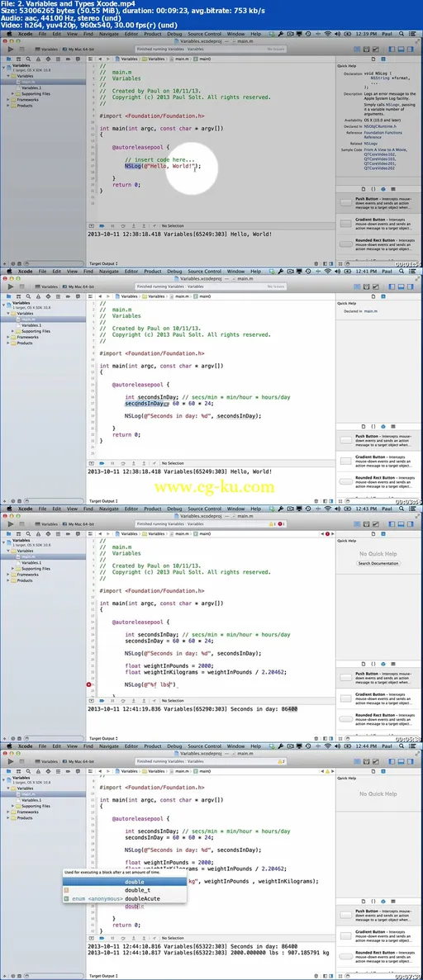Click the warning count in the 12:44 PM activity viewer
The width and height of the screenshot is (423, 980).
point(283,761)
